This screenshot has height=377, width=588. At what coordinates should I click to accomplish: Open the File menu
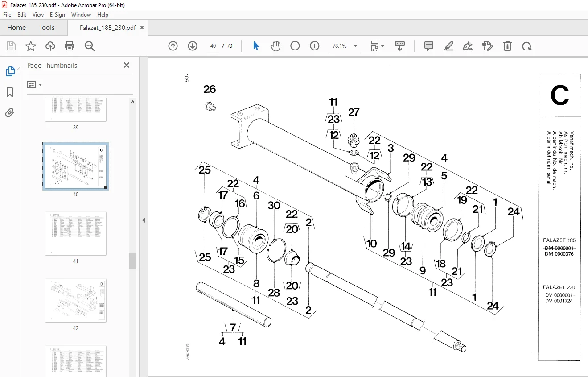coord(7,14)
